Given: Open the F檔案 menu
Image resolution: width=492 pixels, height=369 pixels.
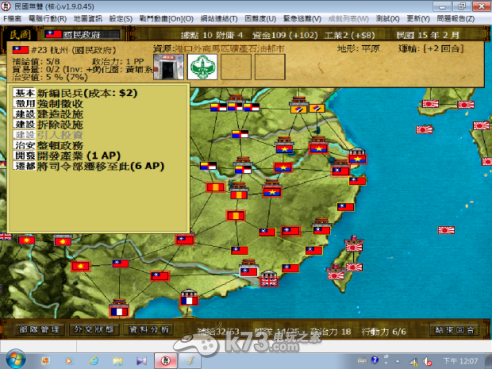Looking at the screenshot, I should click(12, 19).
